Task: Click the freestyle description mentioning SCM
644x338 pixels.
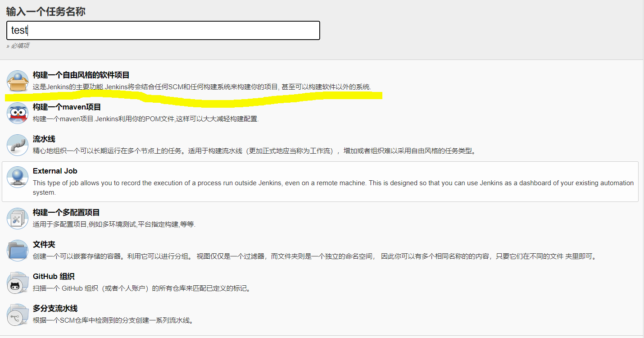Action: [x=202, y=87]
